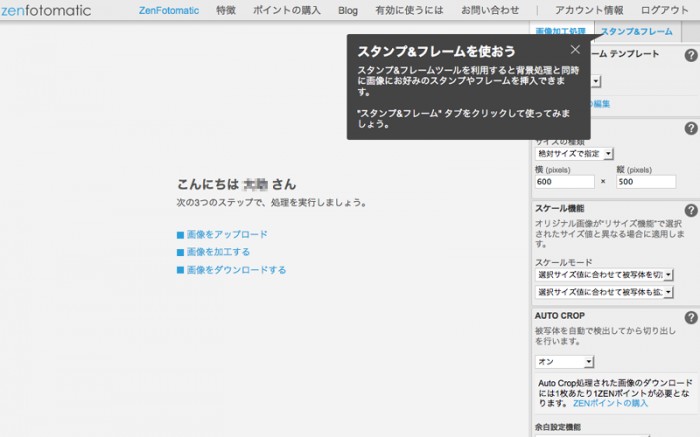Click the zenfotomatic logo
The height and width of the screenshot is (437, 700).
(x=46, y=10)
